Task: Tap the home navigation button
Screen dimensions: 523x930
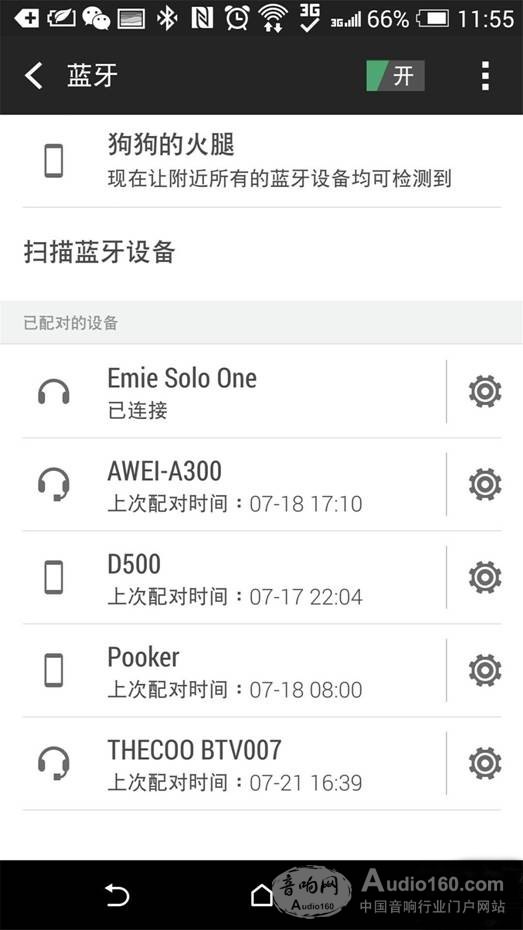Action: (262, 896)
